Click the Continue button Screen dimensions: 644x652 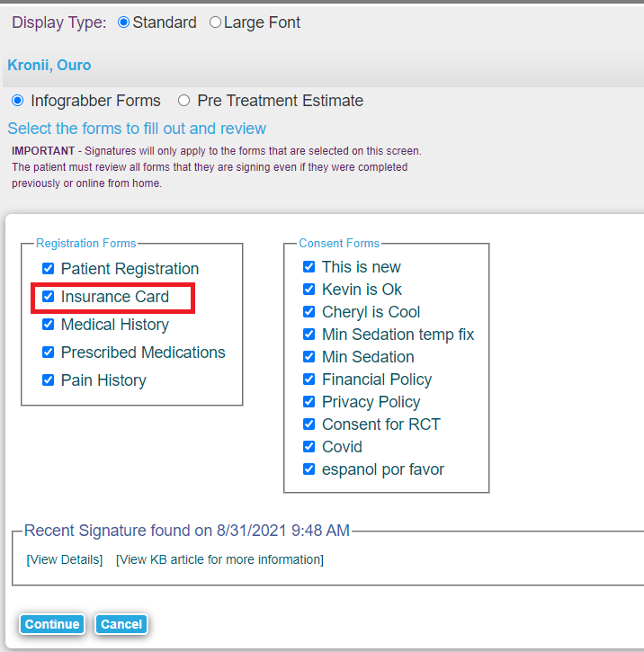point(52,624)
